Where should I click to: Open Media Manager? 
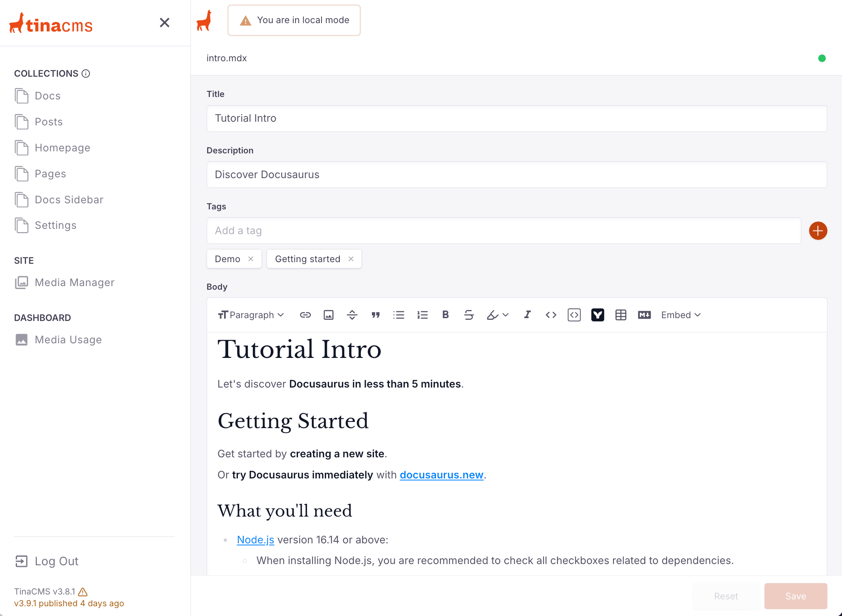click(x=65, y=282)
